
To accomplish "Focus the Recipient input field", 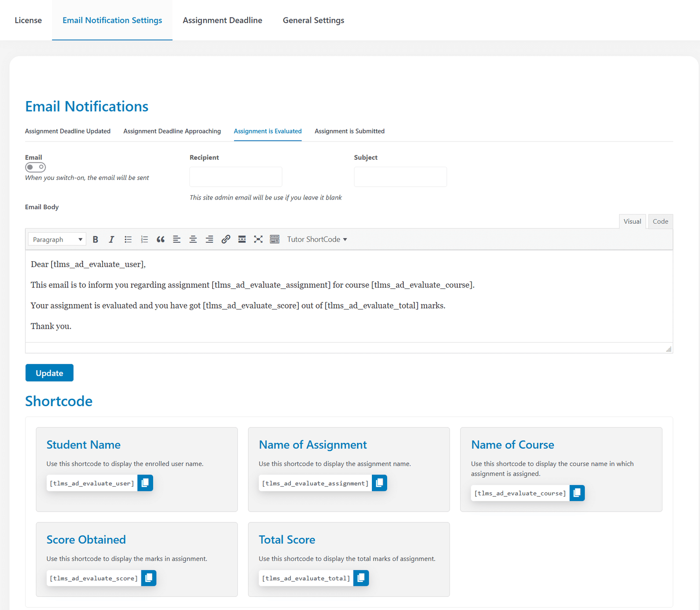I will (236, 177).
